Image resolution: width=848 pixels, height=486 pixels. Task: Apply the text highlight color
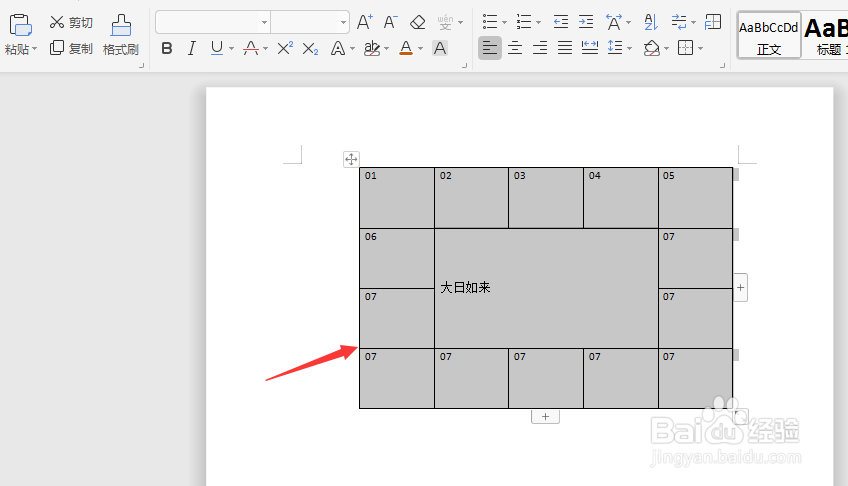pos(372,48)
